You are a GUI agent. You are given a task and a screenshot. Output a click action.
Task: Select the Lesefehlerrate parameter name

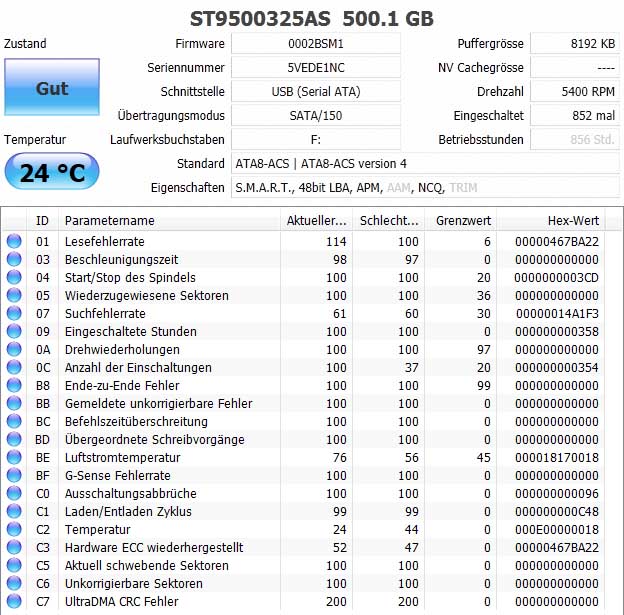[x=105, y=241]
